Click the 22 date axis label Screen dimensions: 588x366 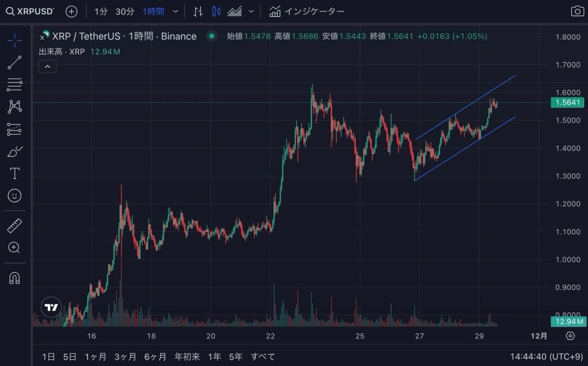(x=270, y=336)
